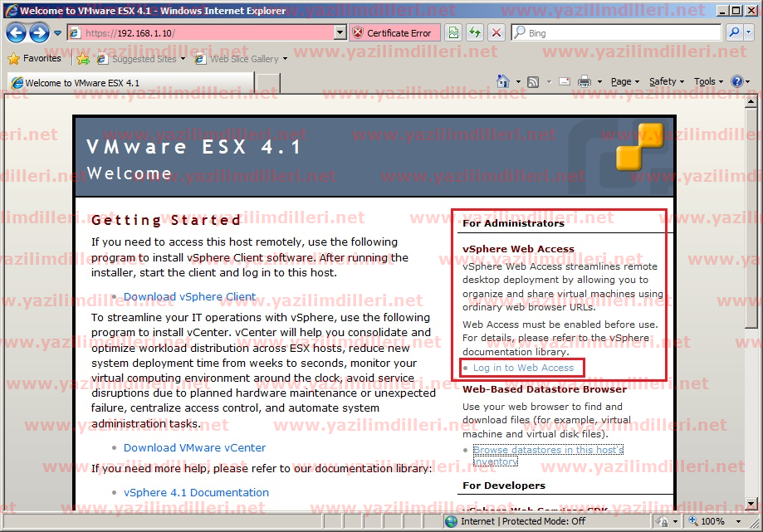This screenshot has width=763, height=532.
Task: Open Web Slice Gallery link
Action: pyautogui.click(x=237, y=59)
